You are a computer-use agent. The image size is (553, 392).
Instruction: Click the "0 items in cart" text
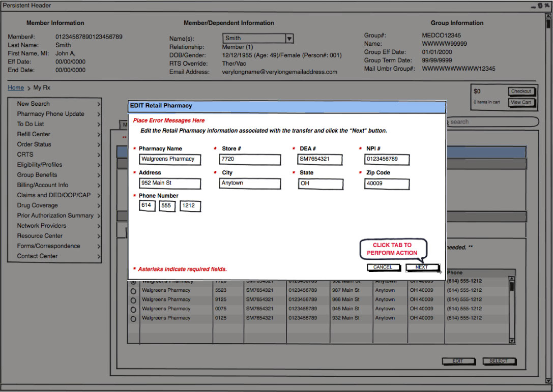coord(487,102)
